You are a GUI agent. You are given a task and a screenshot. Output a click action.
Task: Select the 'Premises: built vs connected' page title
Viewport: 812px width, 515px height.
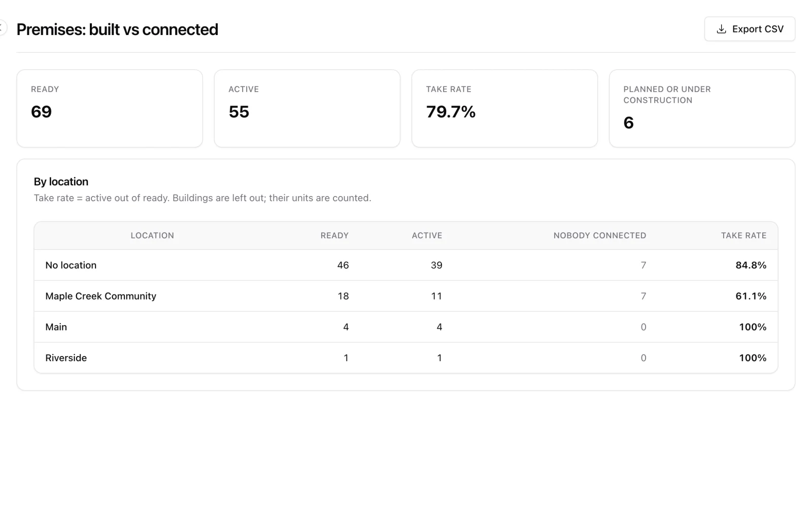tap(117, 29)
